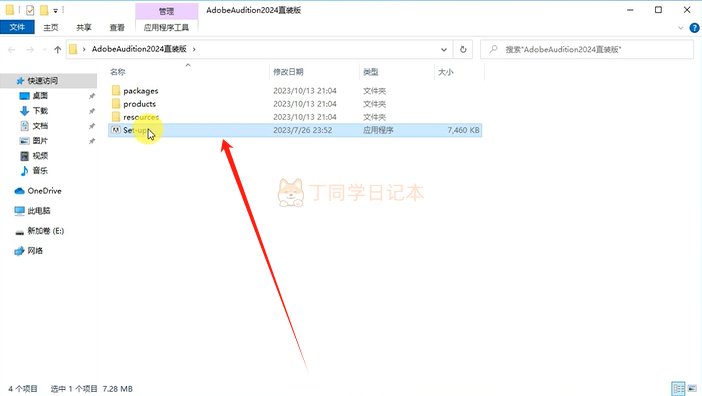
Task: Maximize the Explorer window
Action: point(658,10)
